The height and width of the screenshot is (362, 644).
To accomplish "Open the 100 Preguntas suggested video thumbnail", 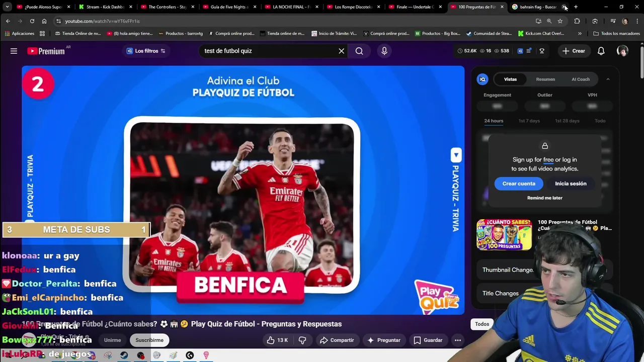I will click(x=504, y=234).
